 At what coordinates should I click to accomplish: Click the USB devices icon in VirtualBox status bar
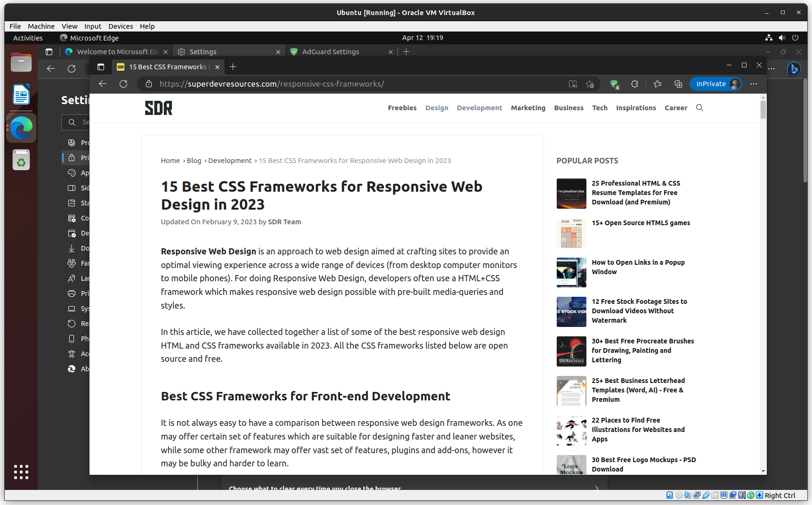coord(706,495)
